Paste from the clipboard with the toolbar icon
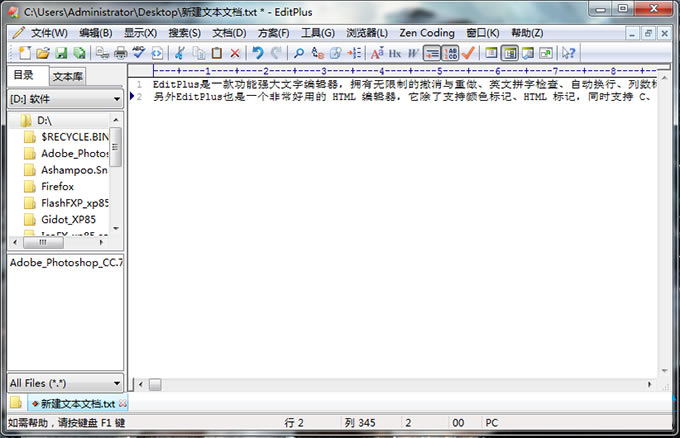 [x=216, y=53]
